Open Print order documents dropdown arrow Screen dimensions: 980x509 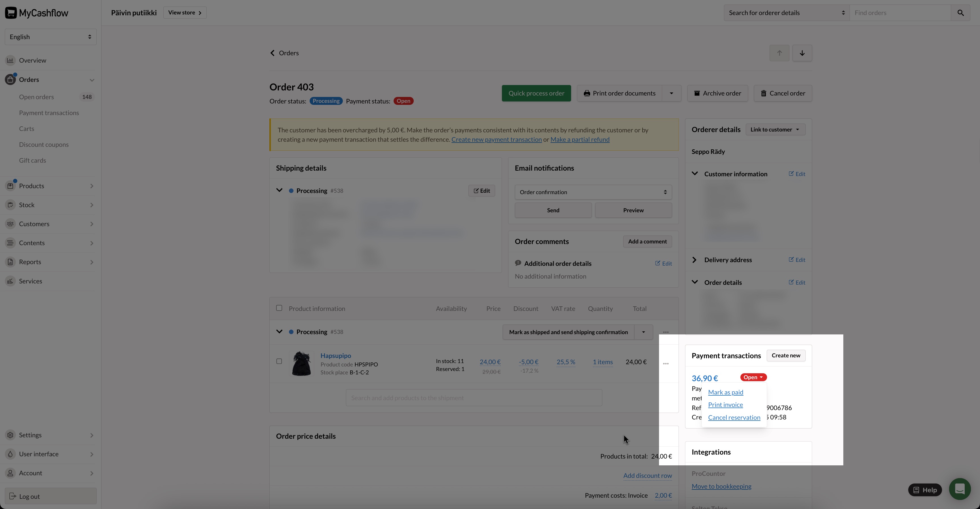671,94
